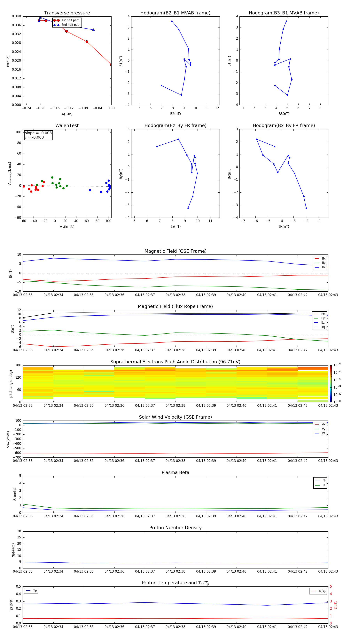Click the 'By' legend entry in GSE plot
The width and height of the screenshot is (351, 644).
pyautogui.click(x=320, y=263)
